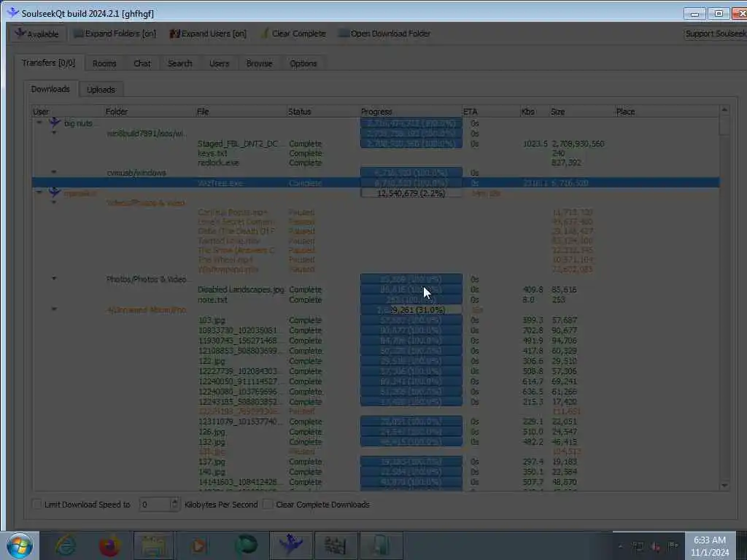Toggle Expand Folders option in toolbar
This screenshot has height=560, width=747.
(115, 34)
